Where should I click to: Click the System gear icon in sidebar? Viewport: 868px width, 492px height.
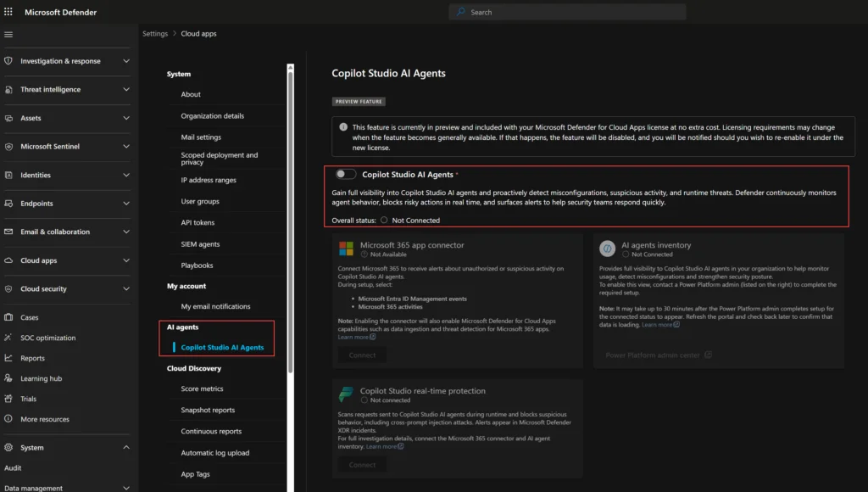coord(8,447)
